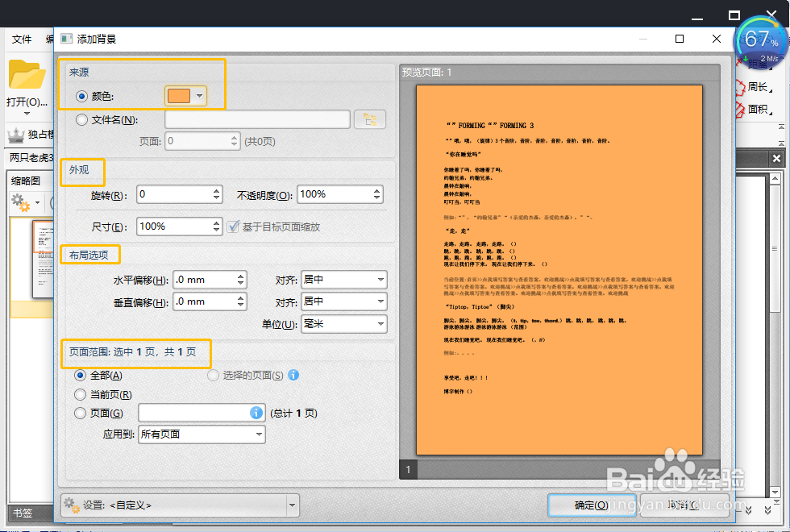Click the 缩略图 panel tab
Screen dimensions: 790x532
[26, 181]
